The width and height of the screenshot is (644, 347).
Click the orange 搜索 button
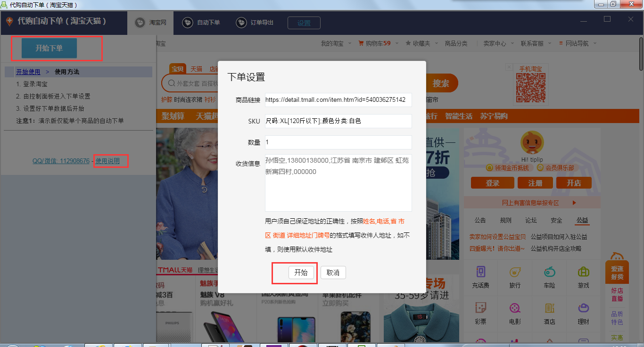click(x=441, y=83)
